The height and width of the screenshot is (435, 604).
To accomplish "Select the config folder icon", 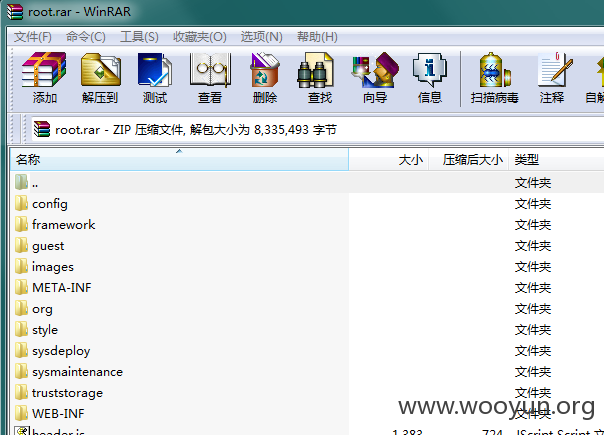I will point(21,203).
